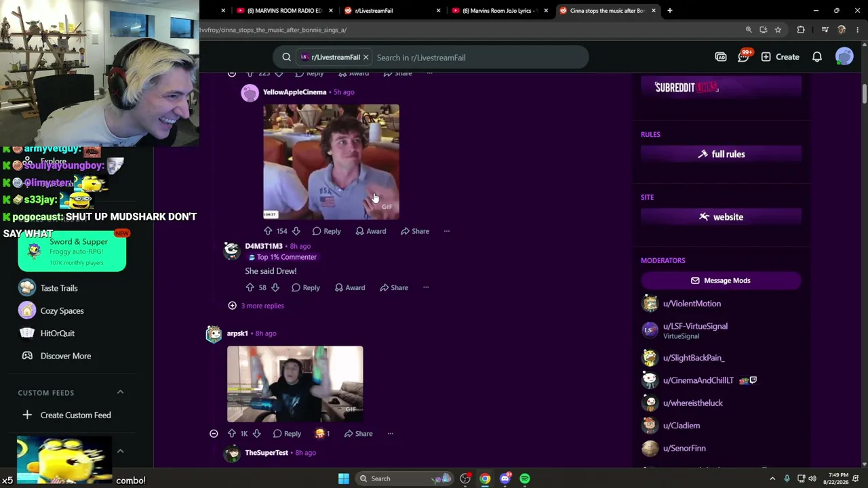Image resolution: width=868 pixels, height=488 pixels.
Task: Bookmark this page with the star icon
Action: (778, 30)
